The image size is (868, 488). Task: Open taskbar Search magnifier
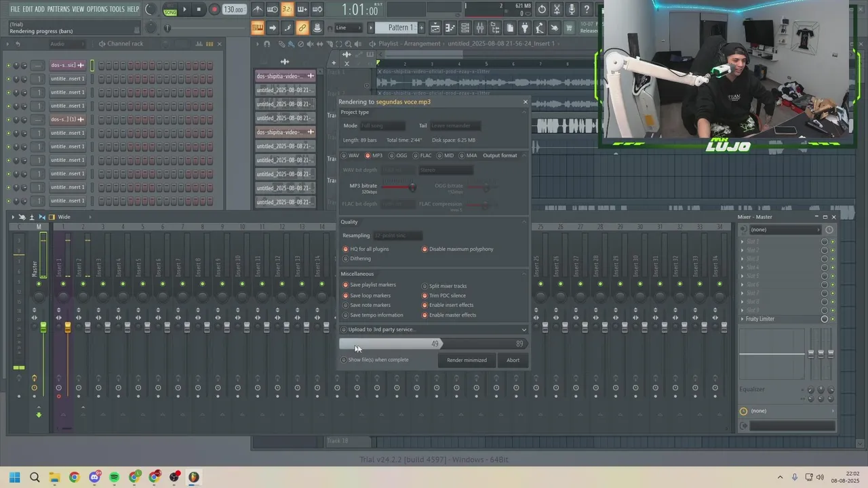35,477
